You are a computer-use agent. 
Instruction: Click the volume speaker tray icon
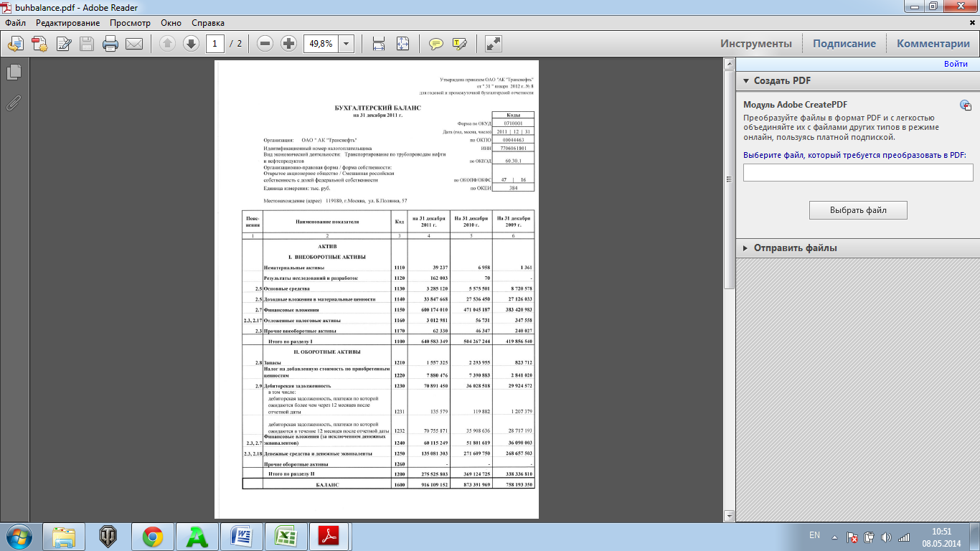point(887,537)
